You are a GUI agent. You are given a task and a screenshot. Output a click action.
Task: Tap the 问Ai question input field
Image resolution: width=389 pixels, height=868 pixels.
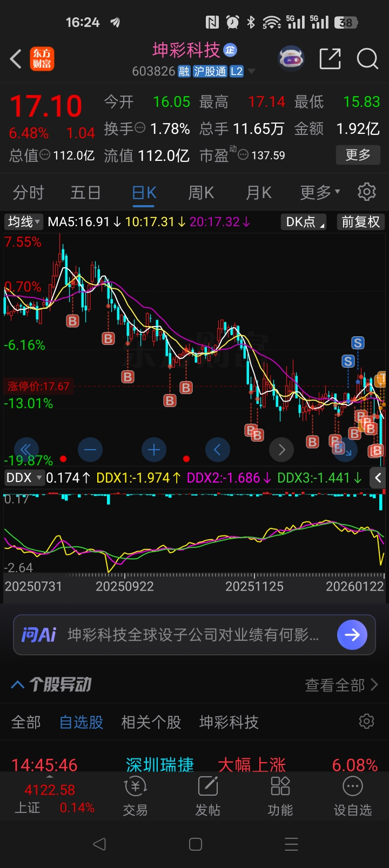[195, 635]
